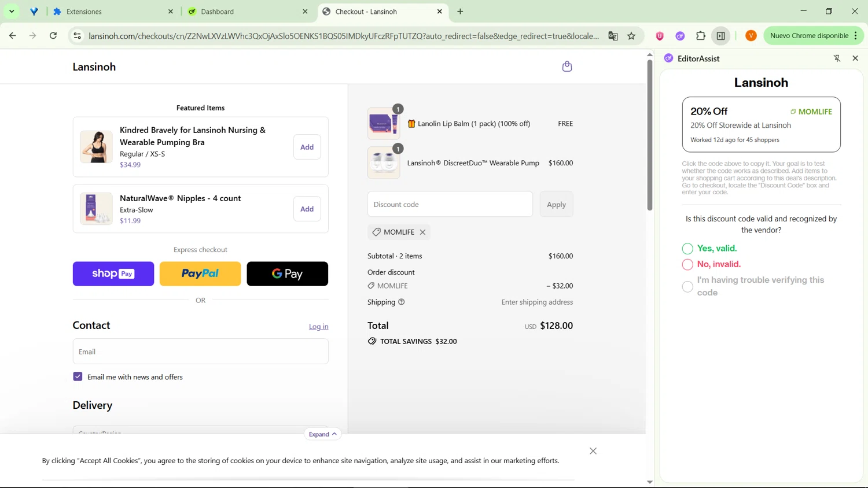The image size is (868, 488).
Task: Select 'I'm having trouble verifying' option
Action: click(x=687, y=287)
